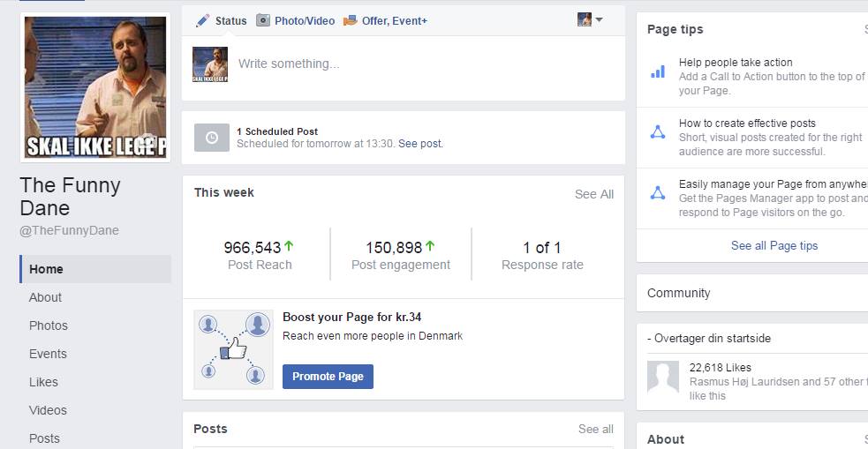Click the bar chart icon beside Help people take action
The width and height of the screenshot is (868, 449).
(658, 71)
